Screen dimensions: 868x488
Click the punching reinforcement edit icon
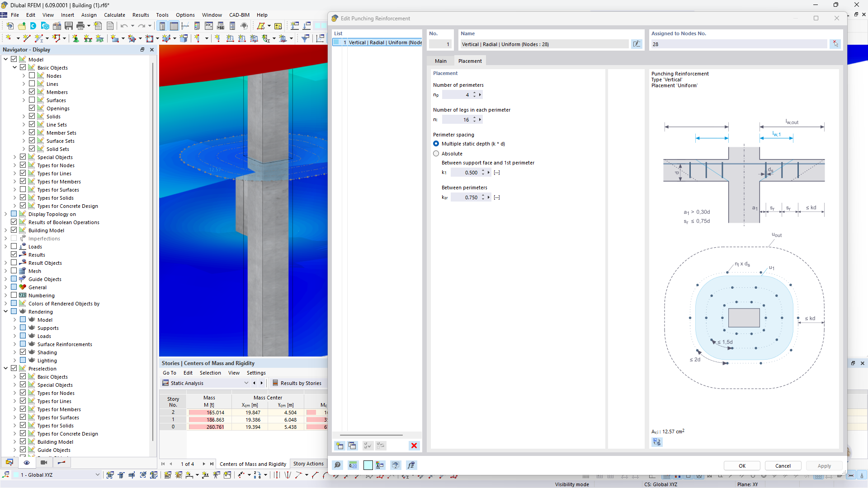[636, 43]
